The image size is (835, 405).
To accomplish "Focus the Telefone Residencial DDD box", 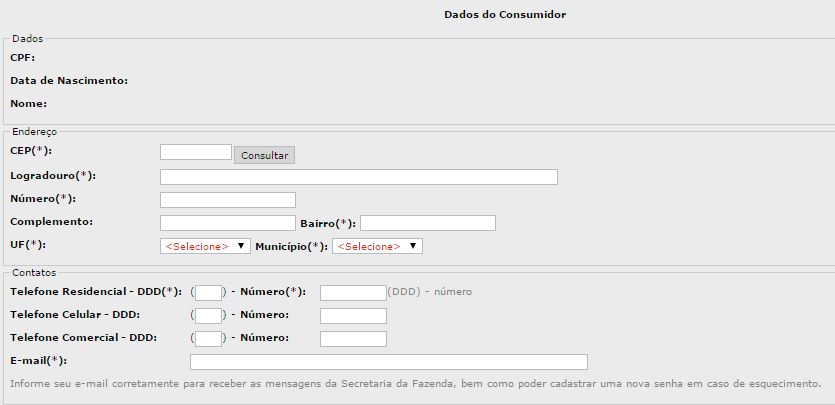I will [208, 293].
